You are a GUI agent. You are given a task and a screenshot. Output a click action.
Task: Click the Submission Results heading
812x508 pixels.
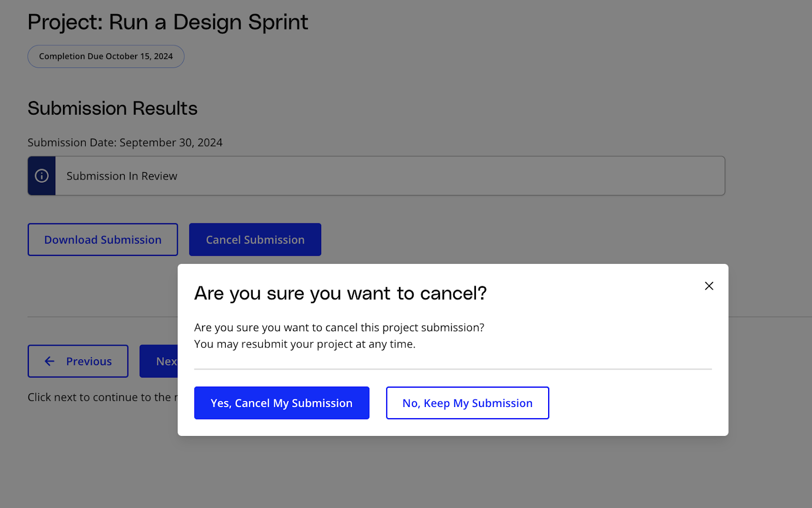coord(112,109)
